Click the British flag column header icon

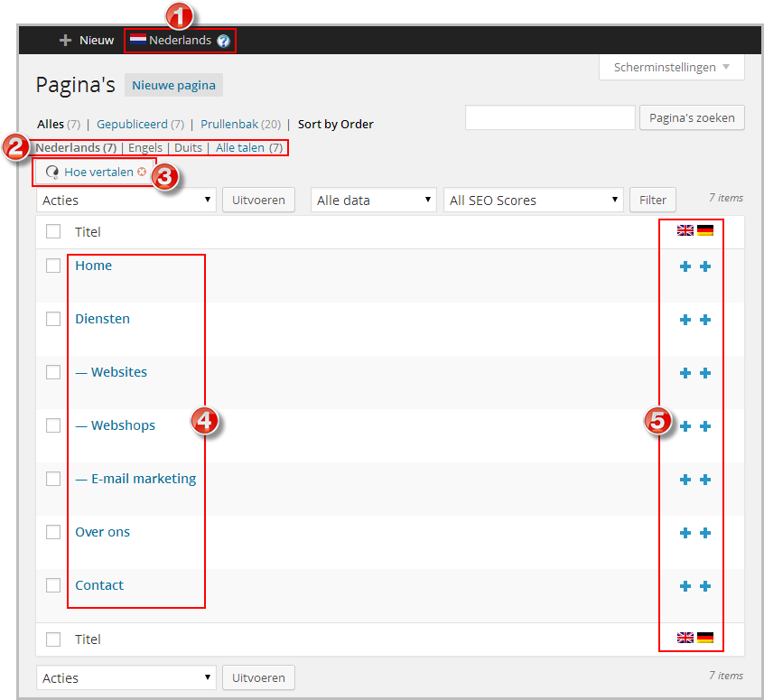685,231
